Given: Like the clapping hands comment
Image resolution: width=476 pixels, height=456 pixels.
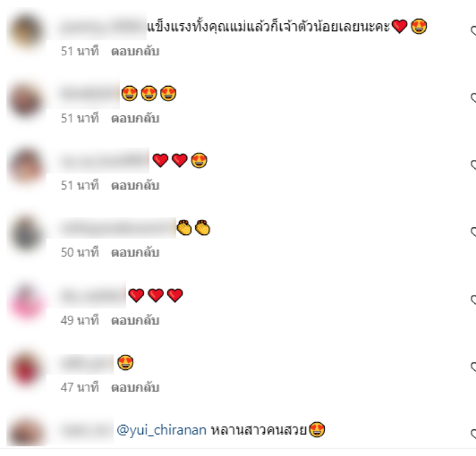Looking at the screenshot, I should [x=473, y=232].
